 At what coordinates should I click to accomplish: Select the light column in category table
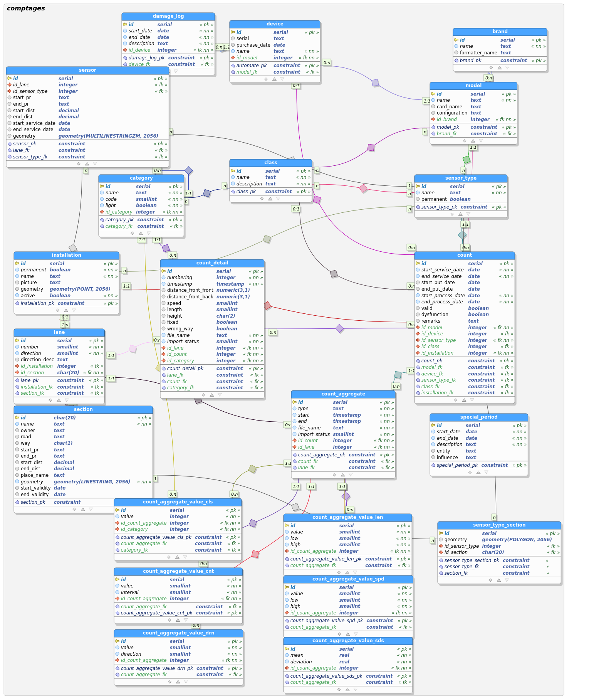(x=141, y=205)
